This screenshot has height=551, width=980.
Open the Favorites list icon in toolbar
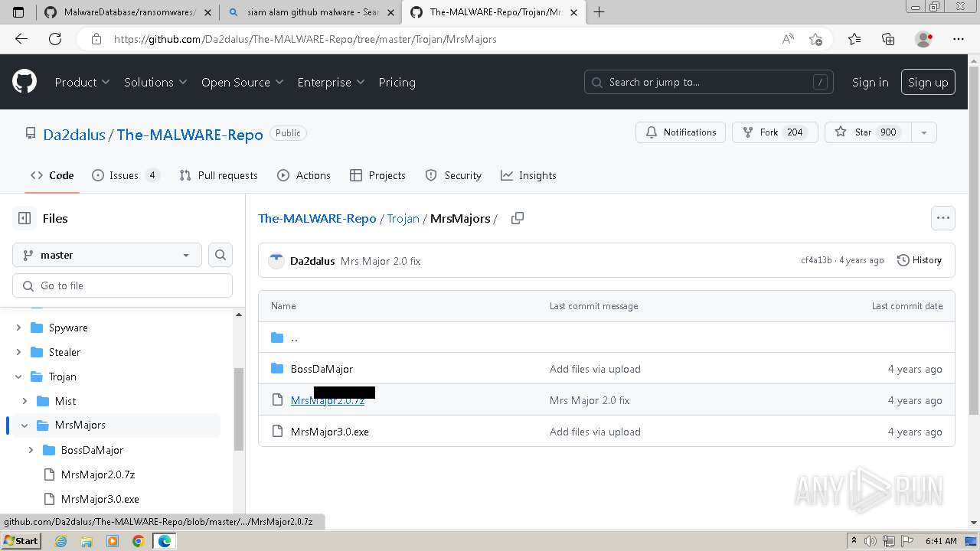coord(854,39)
